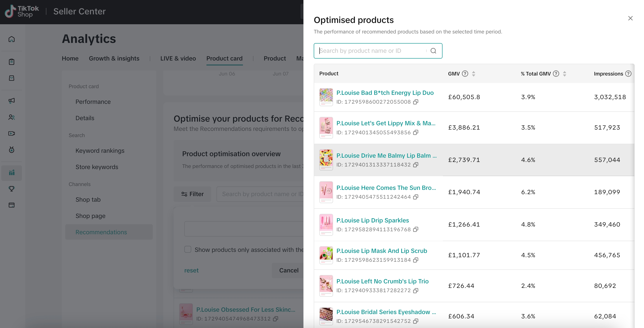Click the reset link
The height and width of the screenshot is (328, 644).
(191, 270)
